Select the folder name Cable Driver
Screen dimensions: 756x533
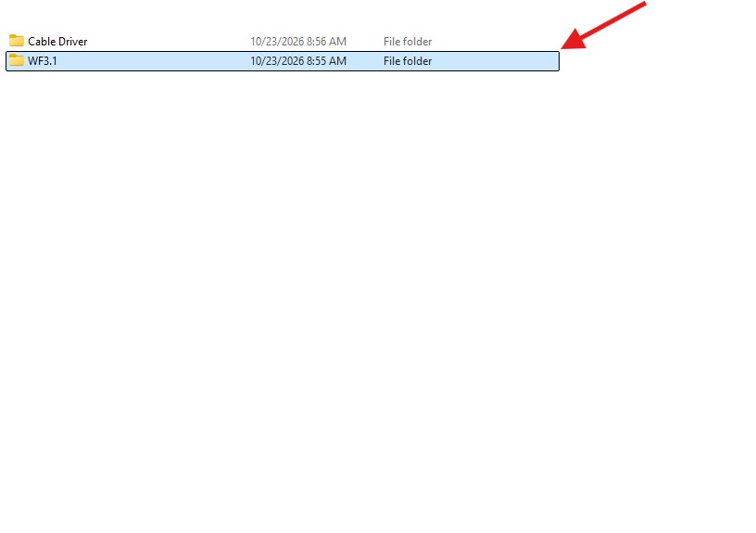point(57,42)
